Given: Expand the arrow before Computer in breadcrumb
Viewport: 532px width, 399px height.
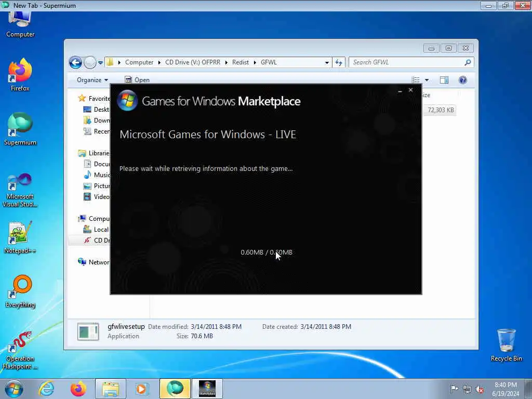Looking at the screenshot, I should [119, 62].
